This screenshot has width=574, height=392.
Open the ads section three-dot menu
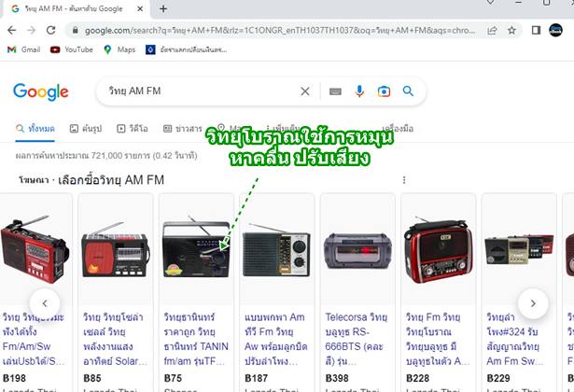pyautogui.click(x=404, y=180)
